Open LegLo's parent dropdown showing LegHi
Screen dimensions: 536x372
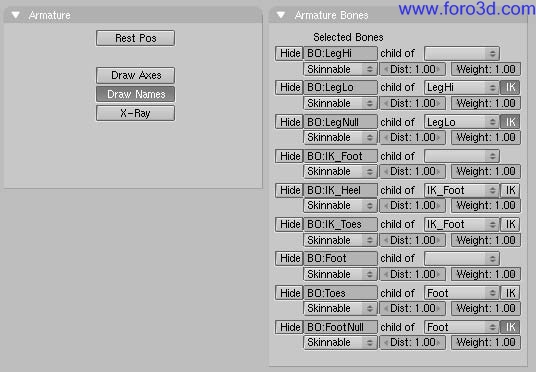462,88
